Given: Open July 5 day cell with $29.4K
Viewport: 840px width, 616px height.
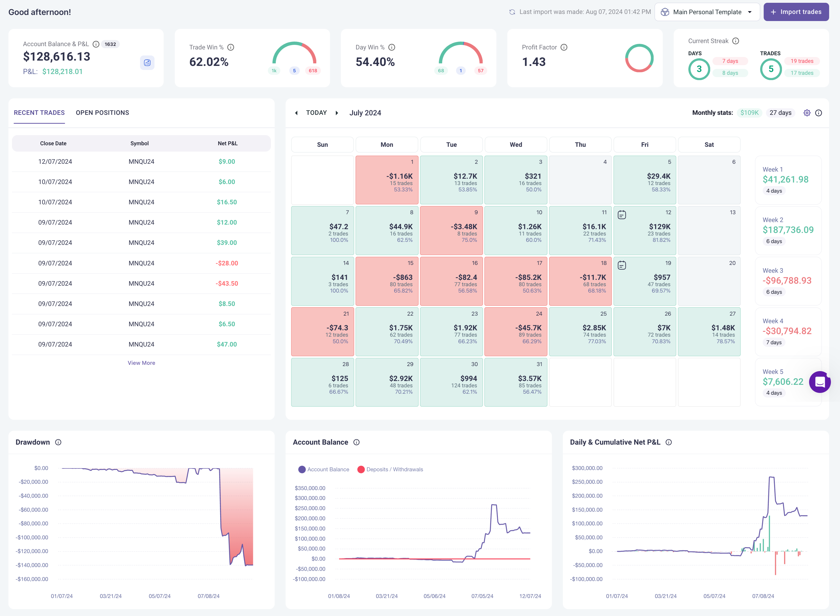Looking at the screenshot, I should pos(644,180).
